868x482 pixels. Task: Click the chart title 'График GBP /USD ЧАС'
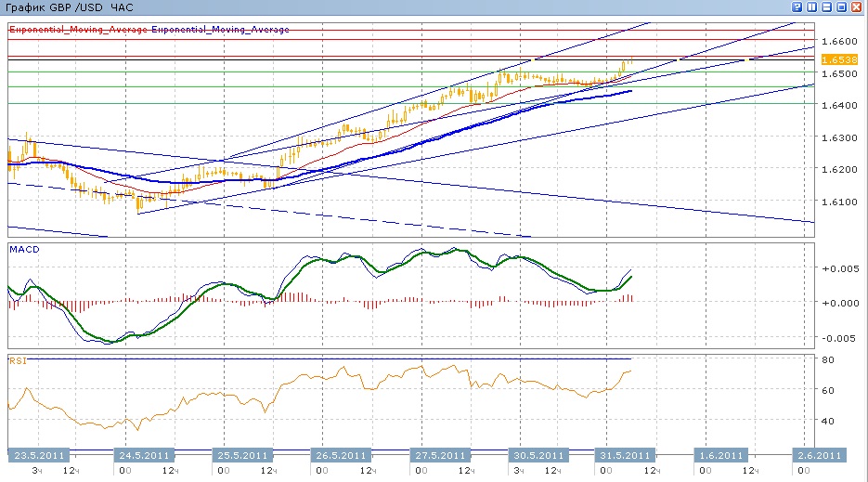(x=70, y=7)
